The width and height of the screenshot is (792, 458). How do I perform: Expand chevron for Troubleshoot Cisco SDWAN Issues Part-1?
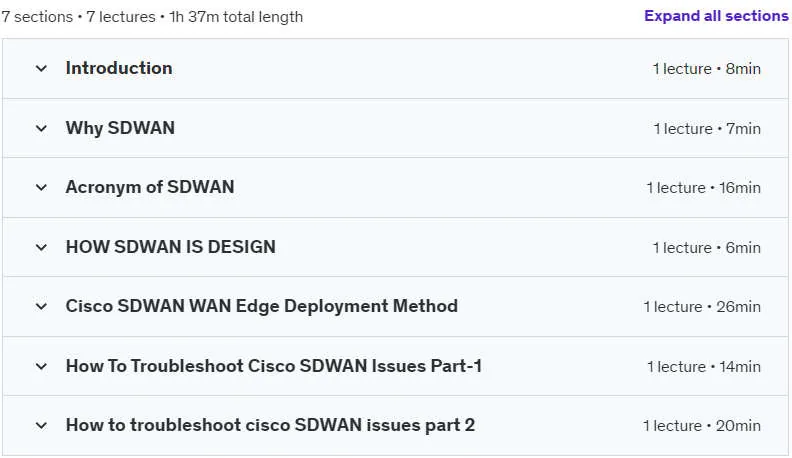click(41, 366)
